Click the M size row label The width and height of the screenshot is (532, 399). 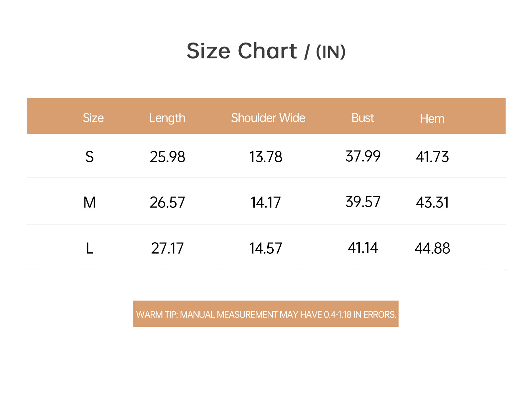pyautogui.click(x=89, y=202)
